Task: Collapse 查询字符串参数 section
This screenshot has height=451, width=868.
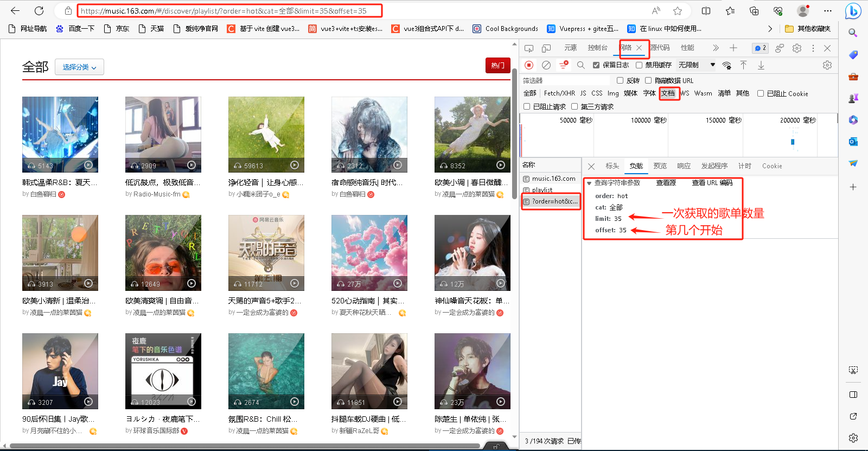Action: pos(589,183)
